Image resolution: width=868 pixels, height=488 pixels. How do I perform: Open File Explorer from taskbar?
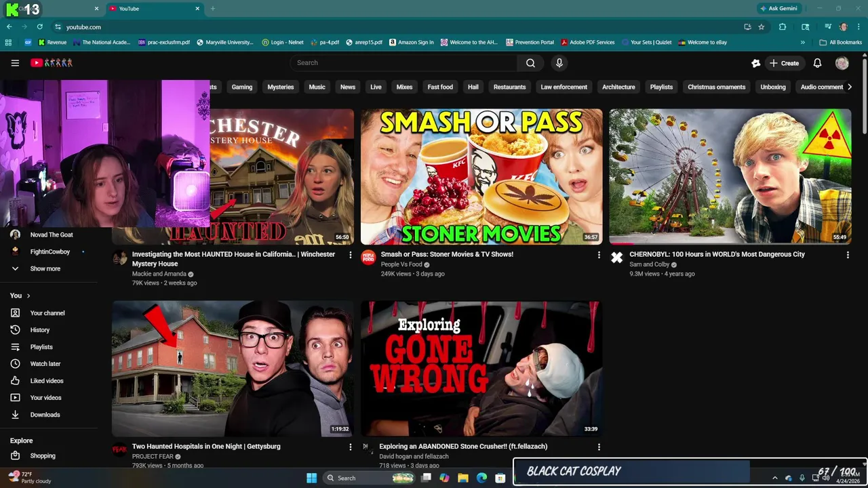pos(463,478)
